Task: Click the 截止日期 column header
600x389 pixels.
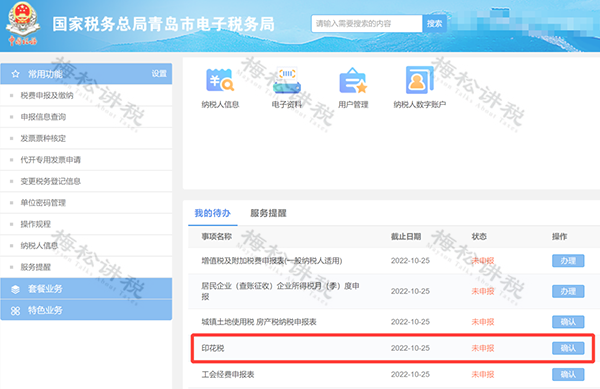Action: [x=406, y=237]
